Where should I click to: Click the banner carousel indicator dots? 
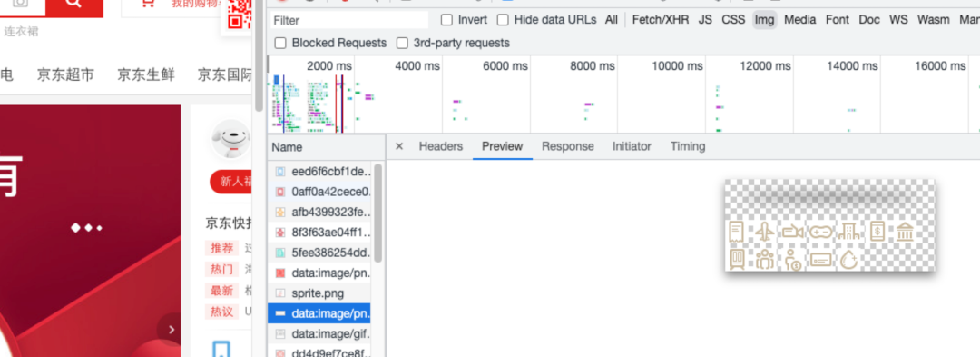point(87,228)
